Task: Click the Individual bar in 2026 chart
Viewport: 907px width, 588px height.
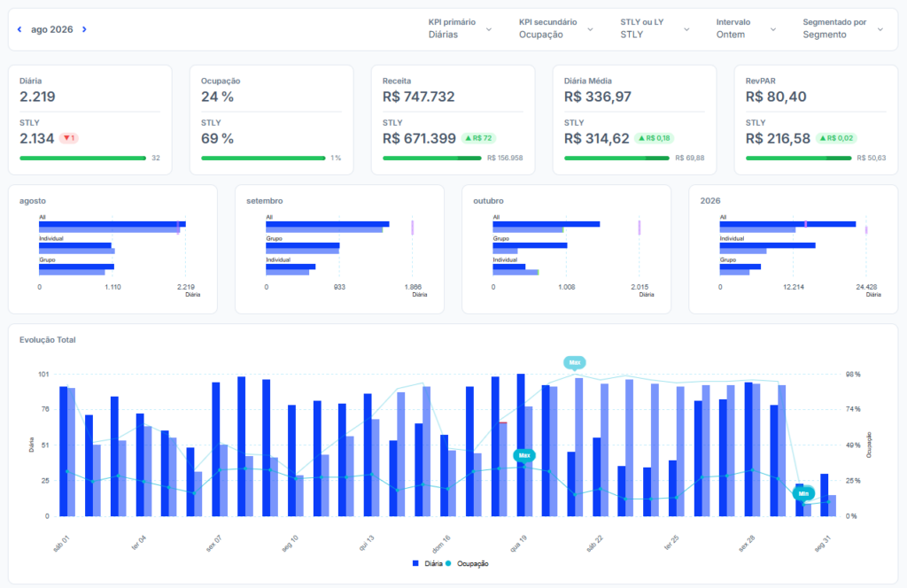Action: click(768, 245)
